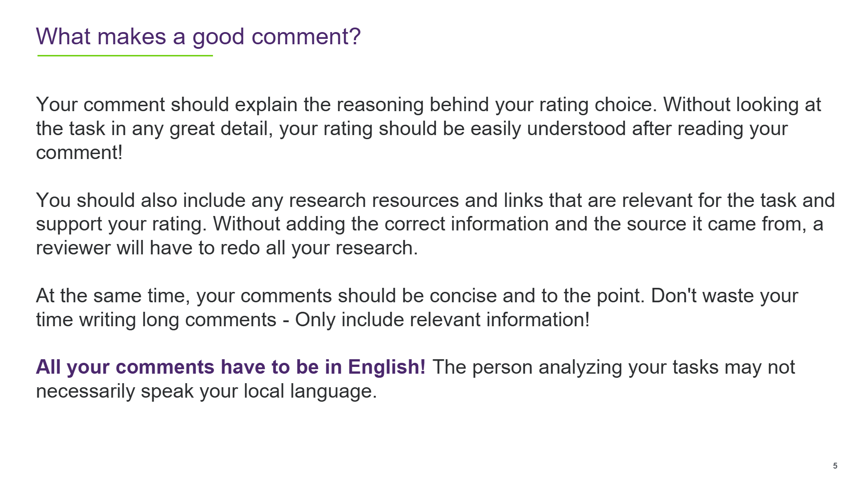The height and width of the screenshot is (488, 868).
Task: Click the slide number 5
Action: (x=835, y=465)
